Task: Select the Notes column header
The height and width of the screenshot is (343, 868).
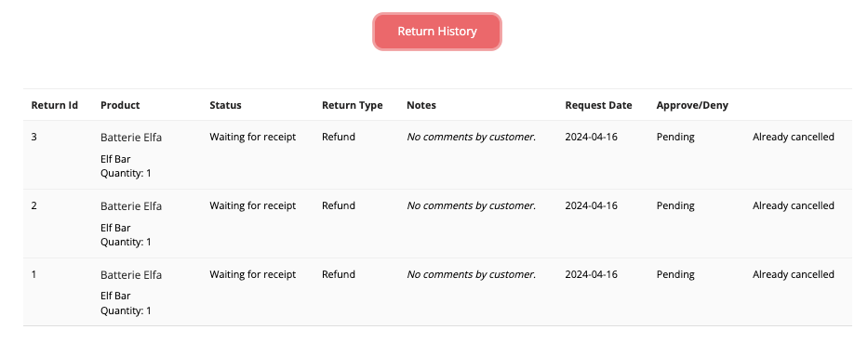Action: [421, 105]
